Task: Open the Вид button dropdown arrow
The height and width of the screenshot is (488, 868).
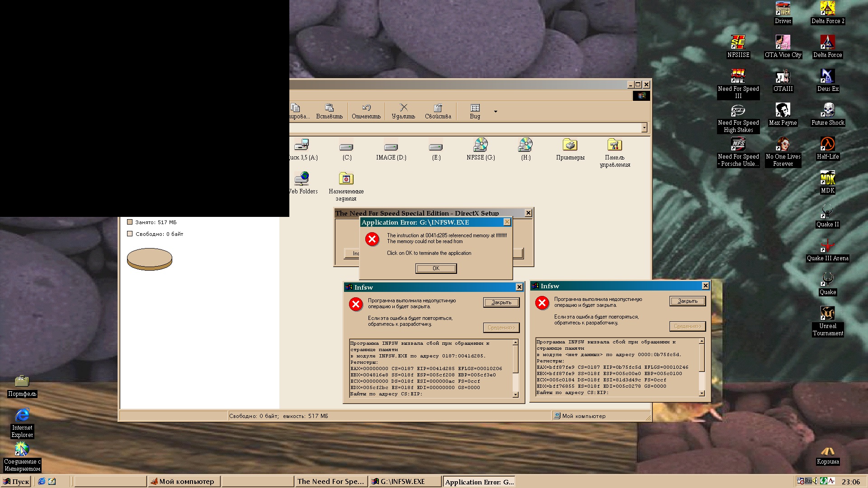Action: coord(495,111)
